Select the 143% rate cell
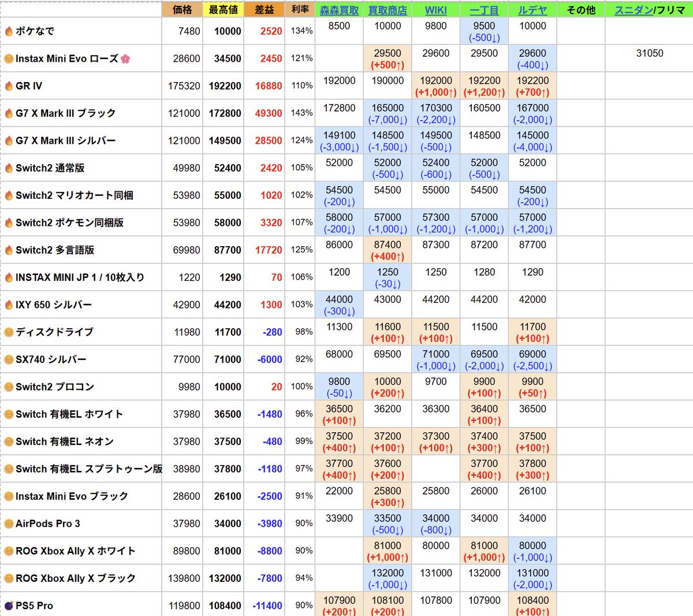693x616 pixels. (300, 113)
